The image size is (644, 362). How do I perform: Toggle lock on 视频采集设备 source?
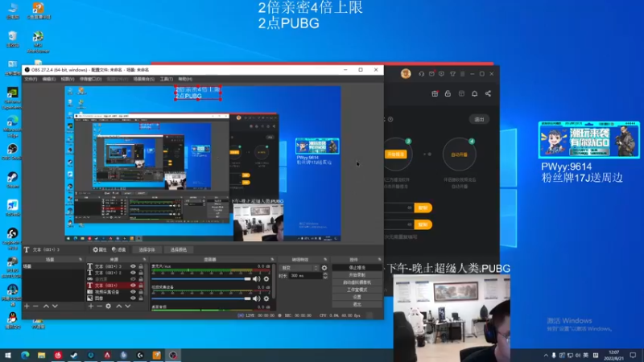click(x=141, y=292)
